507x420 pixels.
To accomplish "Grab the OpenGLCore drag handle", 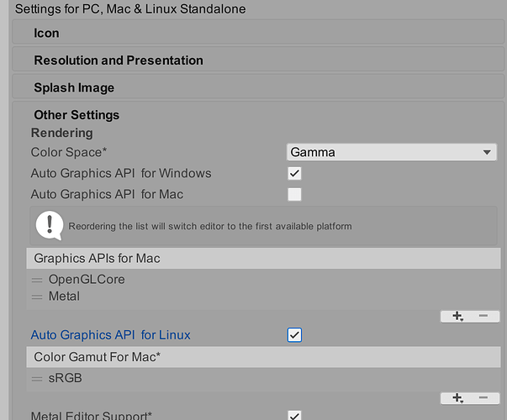I will [x=37, y=280].
